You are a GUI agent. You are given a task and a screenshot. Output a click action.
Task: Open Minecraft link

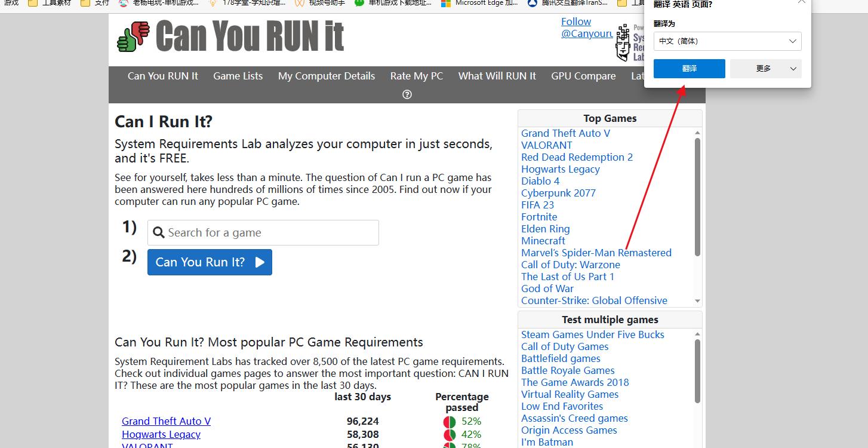coord(543,241)
